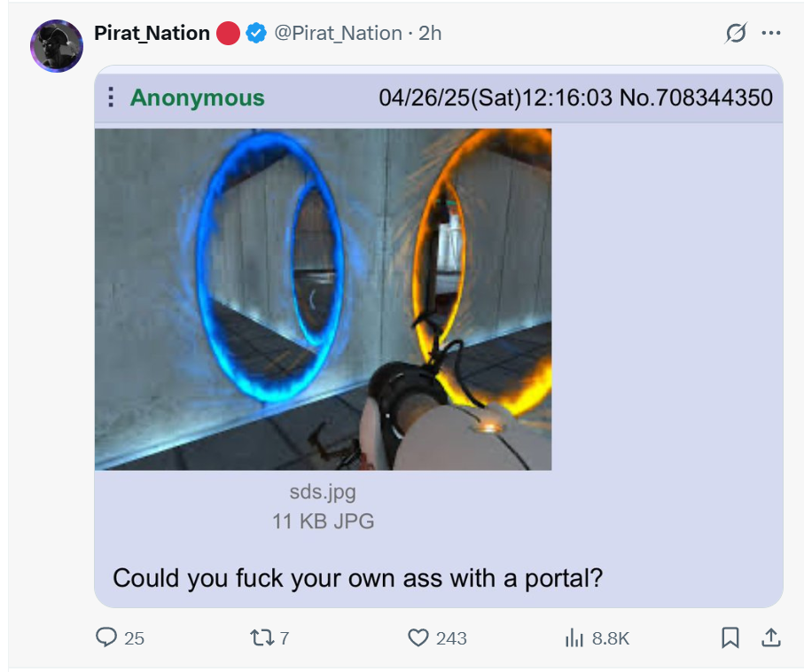Bookmark this Pirat_Nation post
Image resolution: width=804 pixels, height=672 pixels.
point(730,637)
